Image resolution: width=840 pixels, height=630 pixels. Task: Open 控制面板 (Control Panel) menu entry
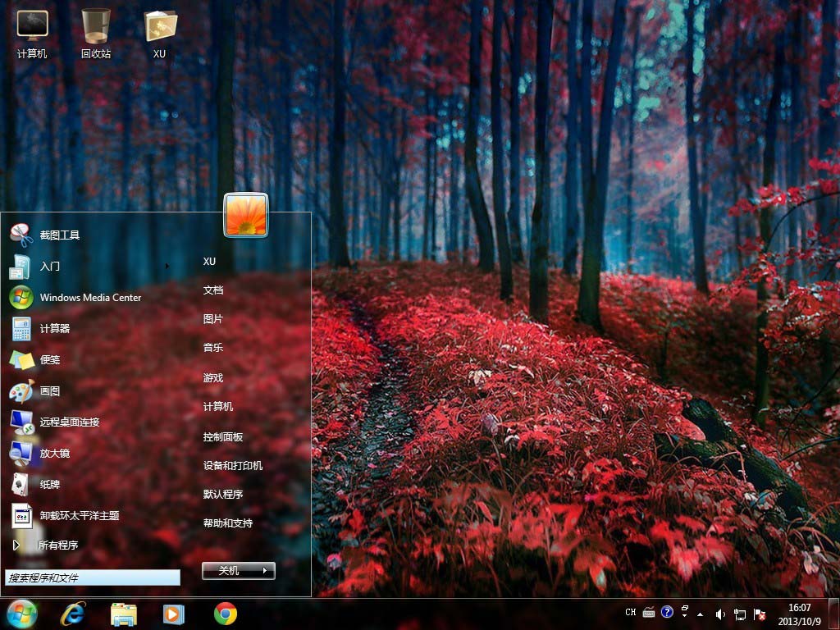(223, 437)
